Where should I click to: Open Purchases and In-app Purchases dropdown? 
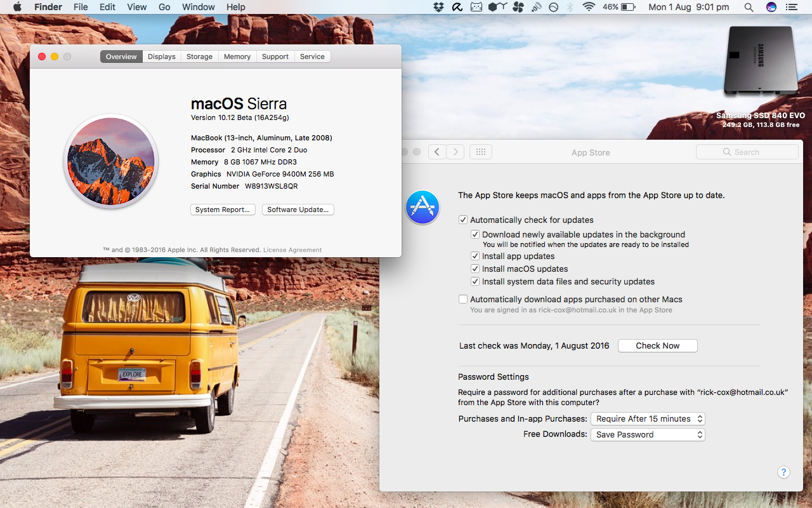pos(648,418)
